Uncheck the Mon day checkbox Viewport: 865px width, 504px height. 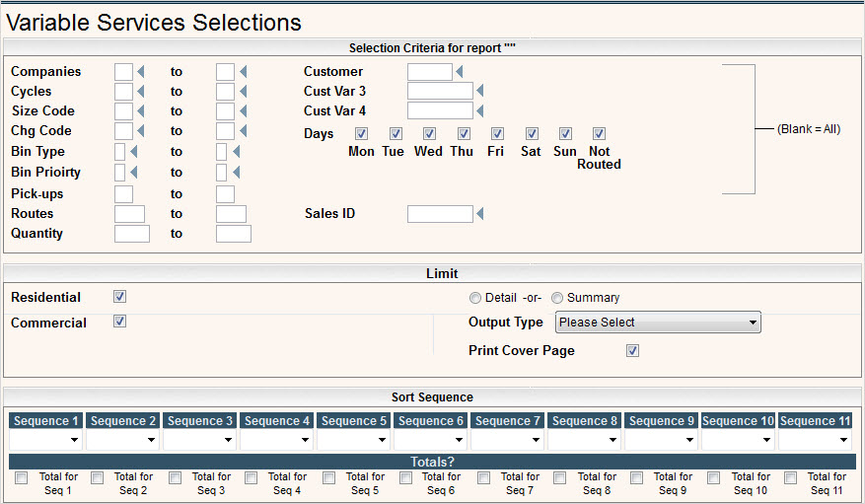(x=361, y=133)
